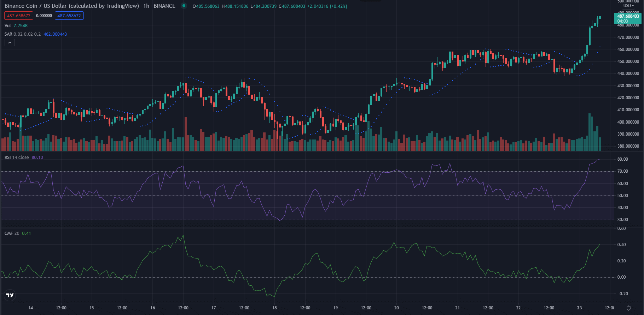The width and height of the screenshot is (644, 315).
Task: Open the USD currency dropdown
Action: click(x=628, y=6)
